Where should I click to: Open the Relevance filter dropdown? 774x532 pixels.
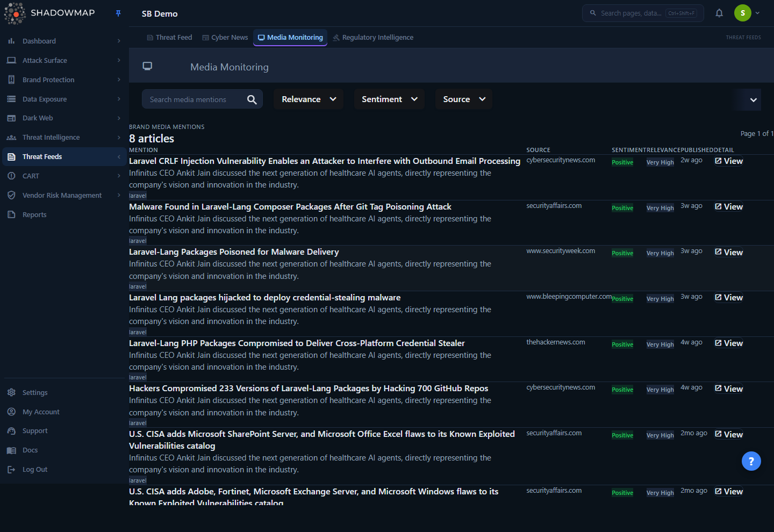309,99
